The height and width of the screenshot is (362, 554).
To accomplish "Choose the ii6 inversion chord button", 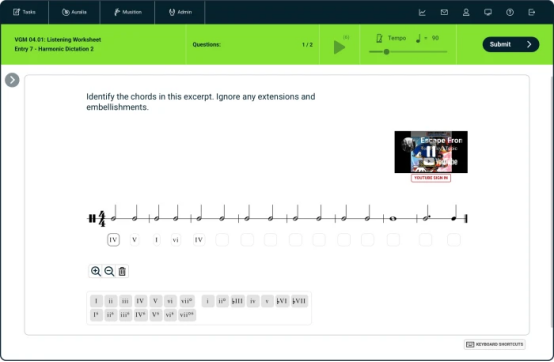I will tap(111, 315).
